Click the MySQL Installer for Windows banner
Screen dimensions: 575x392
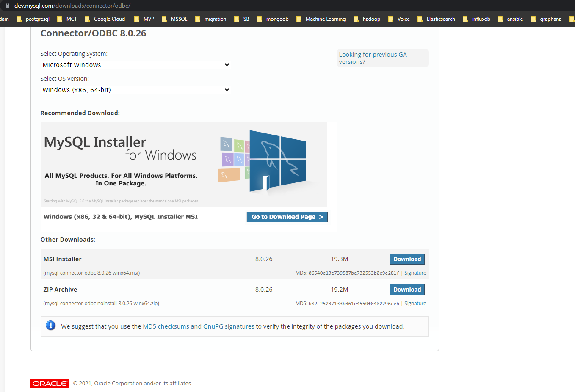point(184,165)
